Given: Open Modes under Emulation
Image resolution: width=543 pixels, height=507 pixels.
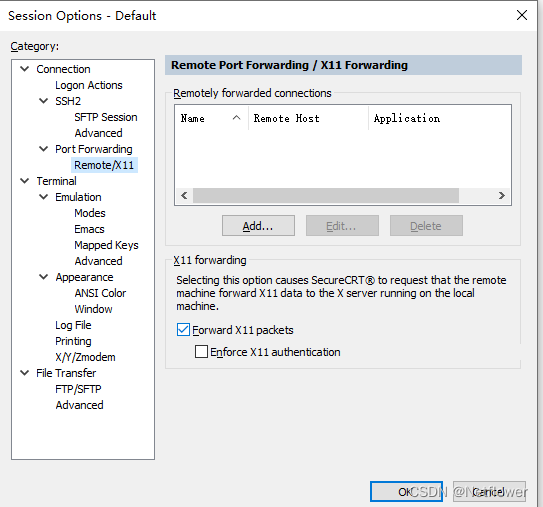Looking at the screenshot, I should (x=90, y=213).
